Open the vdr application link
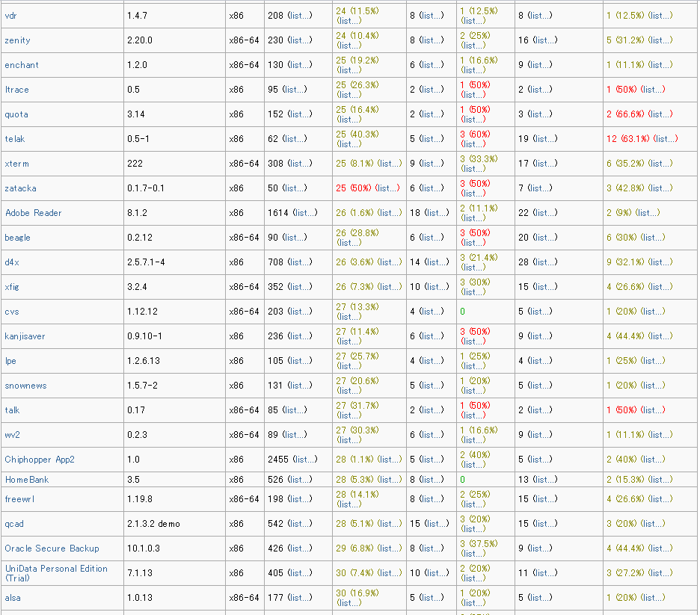Image resolution: width=700 pixels, height=615 pixels. [10, 16]
